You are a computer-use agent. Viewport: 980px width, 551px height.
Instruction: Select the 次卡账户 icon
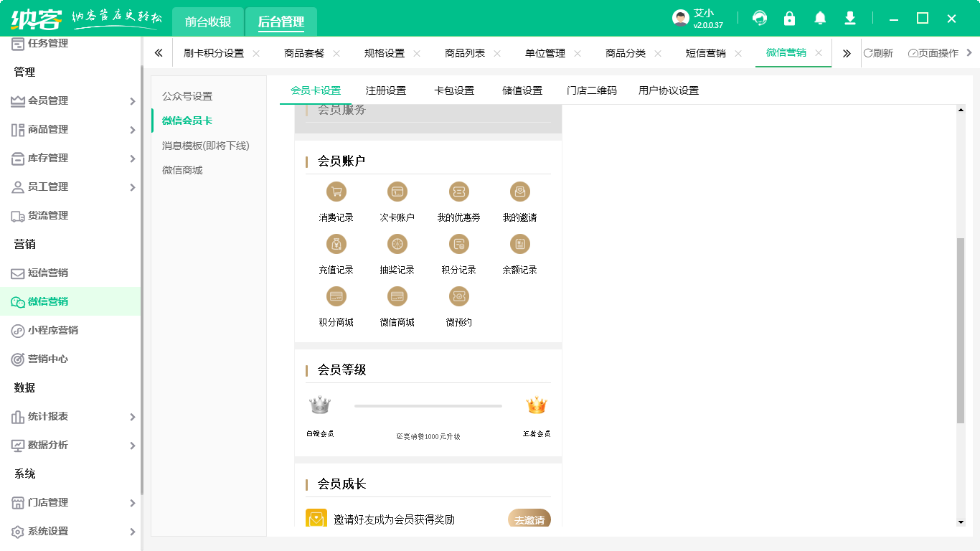click(397, 192)
